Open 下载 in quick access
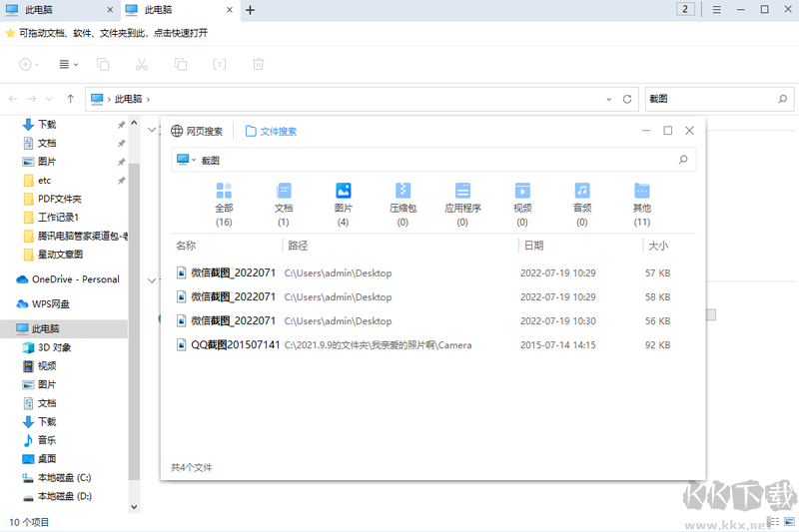Viewport: 799px width, 532px height. 47,124
